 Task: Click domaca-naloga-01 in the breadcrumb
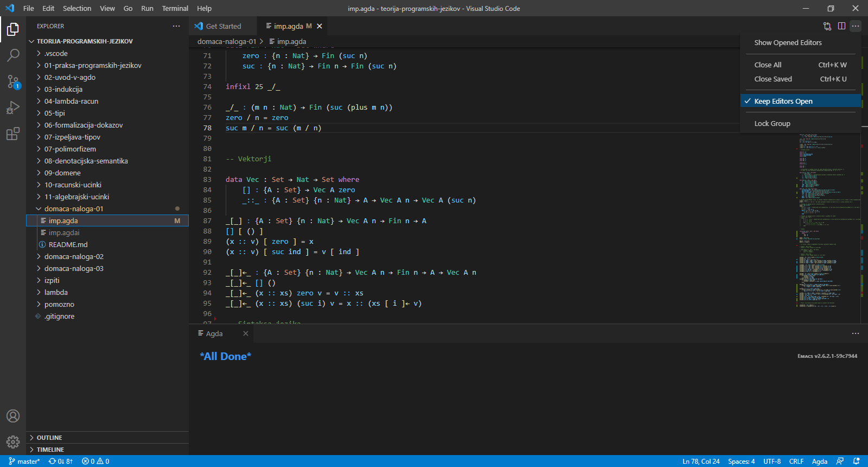[x=227, y=41]
